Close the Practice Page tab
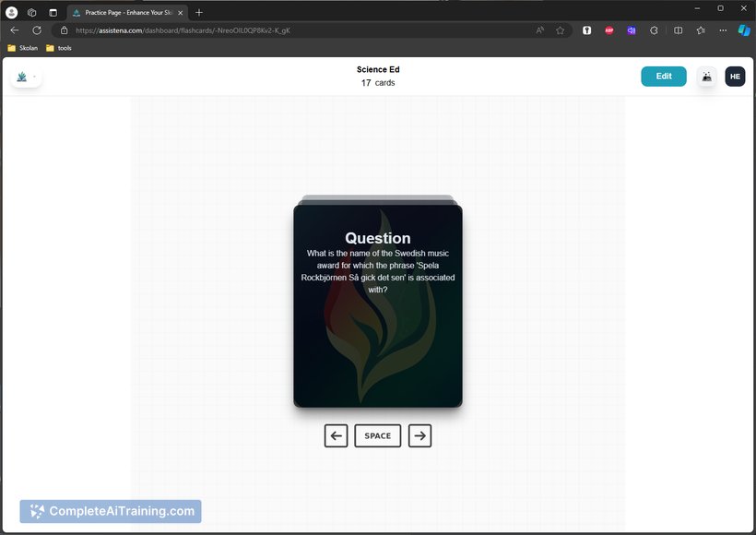 pyautogui.click(x=181, y=13)
